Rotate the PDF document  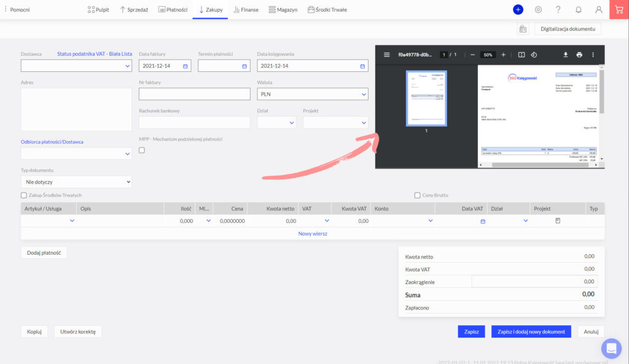(534, 55)
